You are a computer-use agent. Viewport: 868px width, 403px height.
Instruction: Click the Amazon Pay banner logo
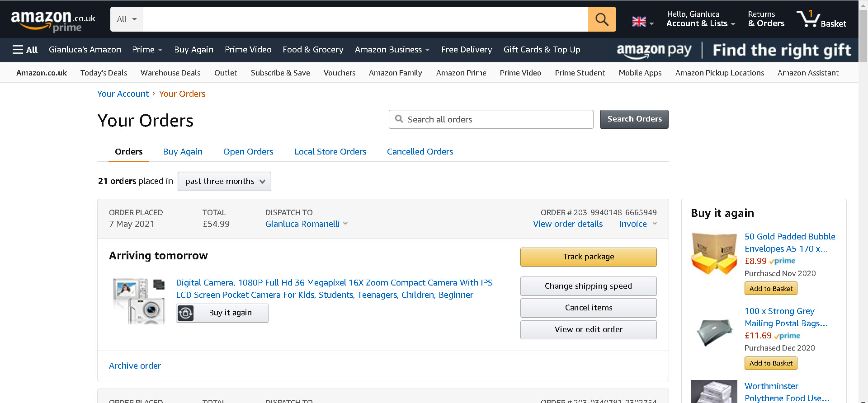[x=654, y=50]
